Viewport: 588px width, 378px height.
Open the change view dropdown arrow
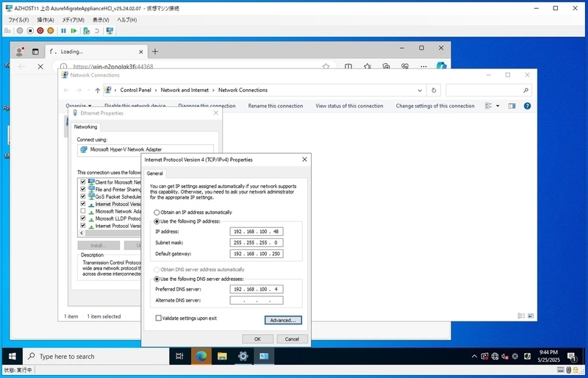498,106
